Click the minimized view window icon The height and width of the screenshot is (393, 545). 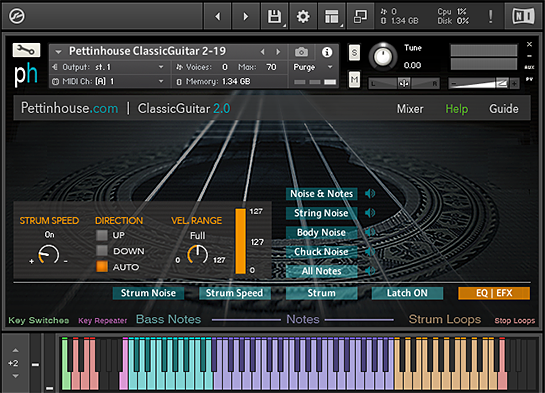click(360, 16)
